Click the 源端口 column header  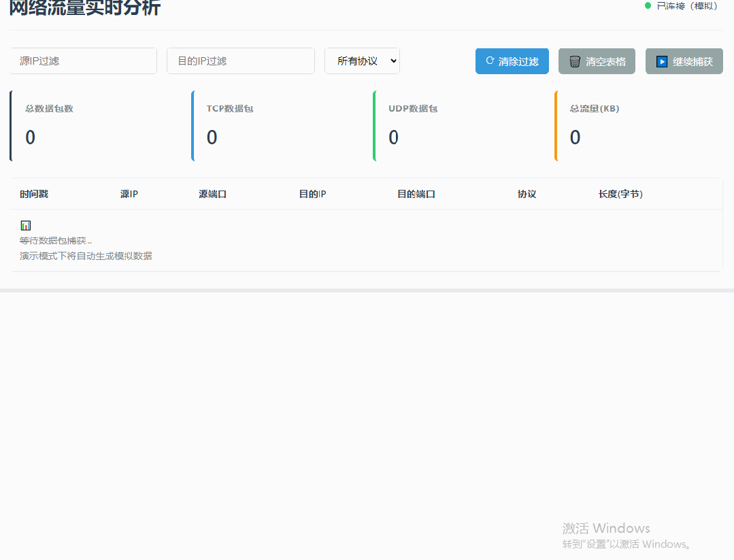212,194
